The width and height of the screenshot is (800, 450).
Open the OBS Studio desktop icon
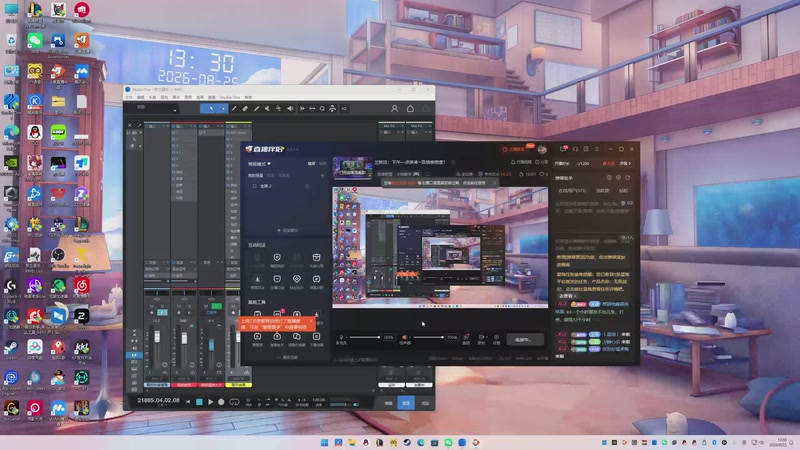pos(58,255)
